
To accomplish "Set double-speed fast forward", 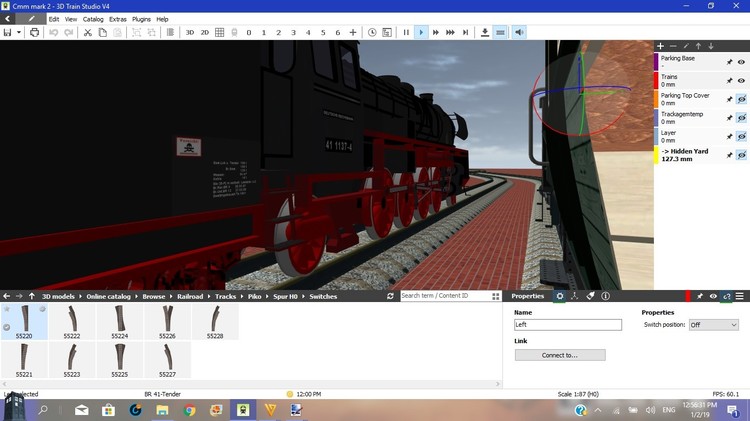I will tap(436, 33).
